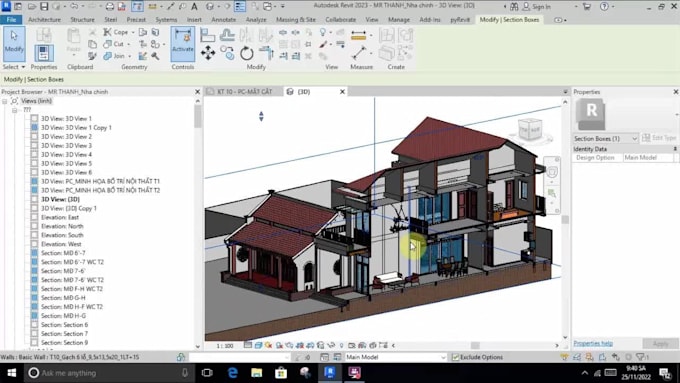Open the Properties palette button in ribbon
680x383 pixels.
pyautogui.click(x=43, y=53)
